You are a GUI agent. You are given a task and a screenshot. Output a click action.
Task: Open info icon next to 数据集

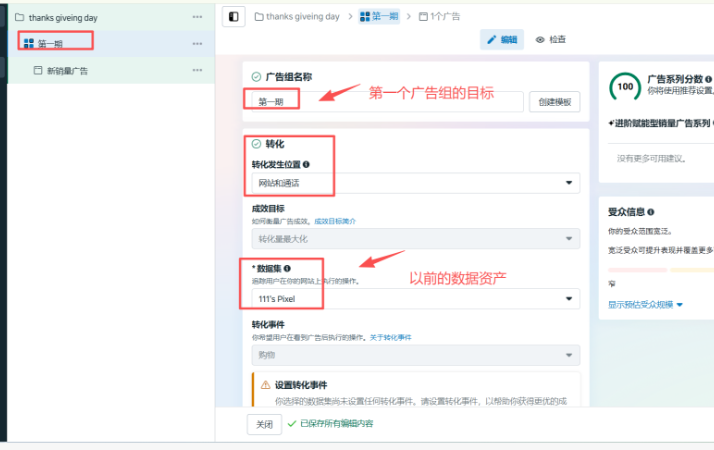[287, 269]
